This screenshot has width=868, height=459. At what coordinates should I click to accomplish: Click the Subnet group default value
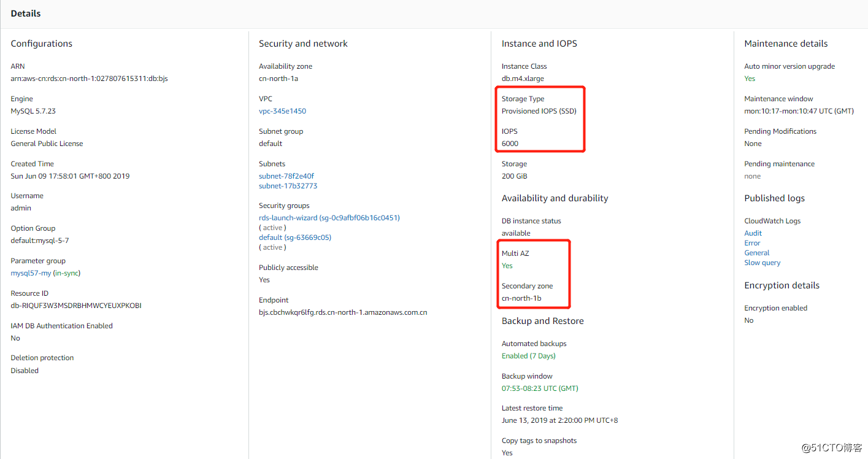pos(271,144)
